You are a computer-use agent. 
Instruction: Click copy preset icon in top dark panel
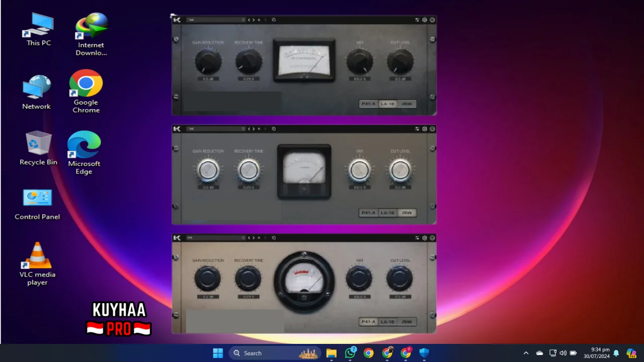(274, 20)
